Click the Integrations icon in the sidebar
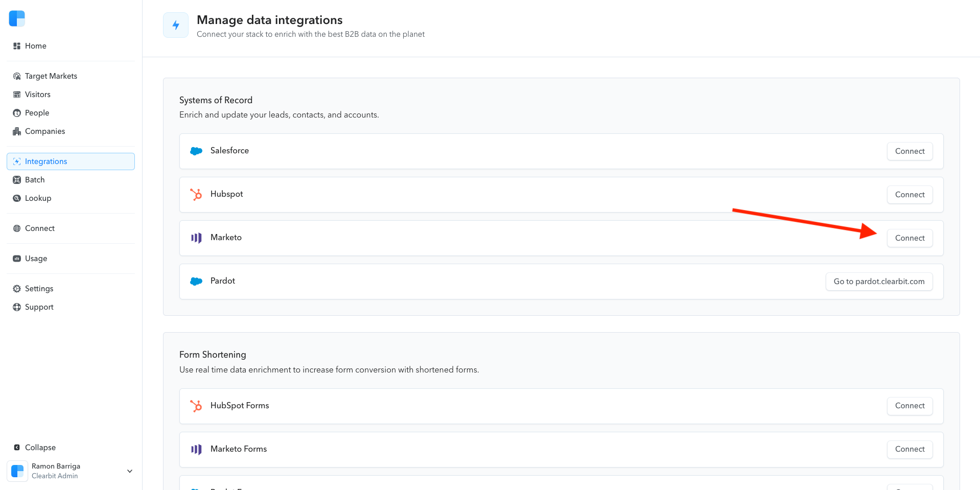The height and width of the screenshot is (490, 980). point(17,161)
